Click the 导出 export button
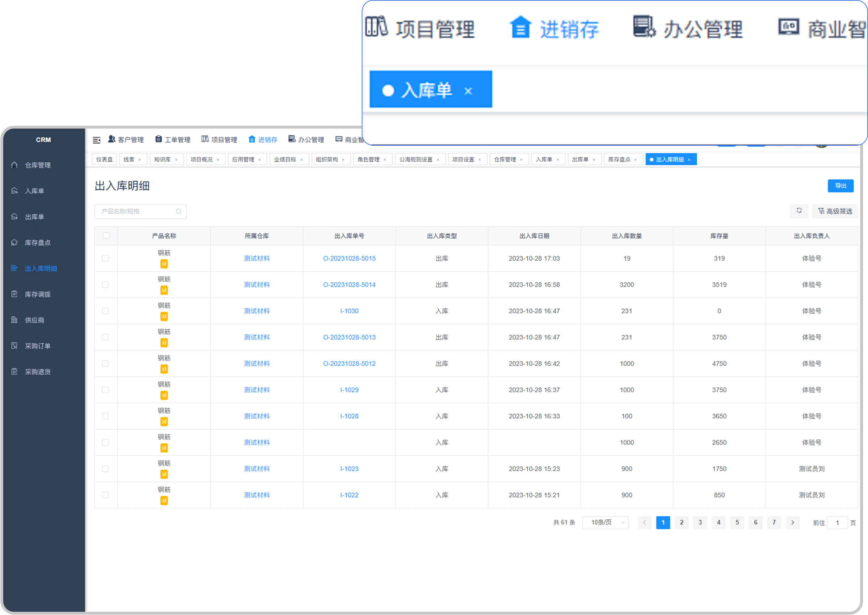This screenshot has width=868, height=615. [x=841, y=186]
